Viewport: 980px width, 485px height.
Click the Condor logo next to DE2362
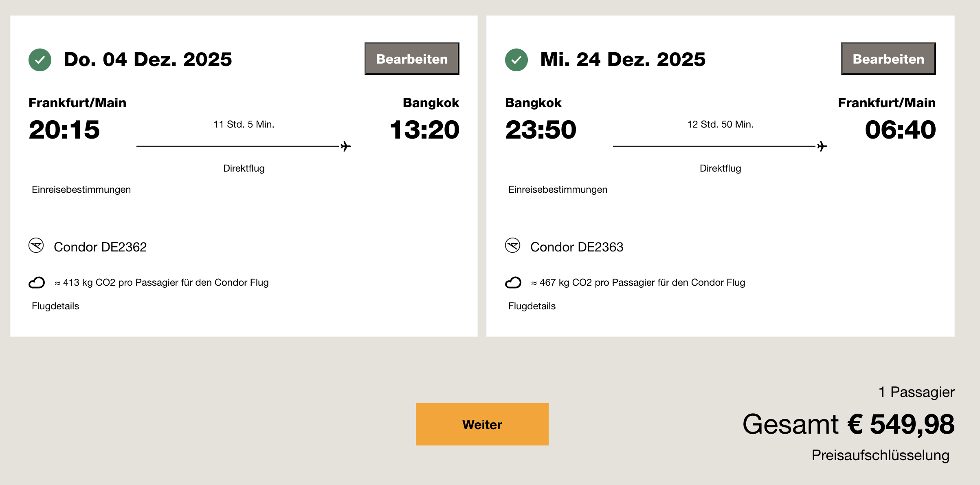pyautogui.click(x=36, y=246)
